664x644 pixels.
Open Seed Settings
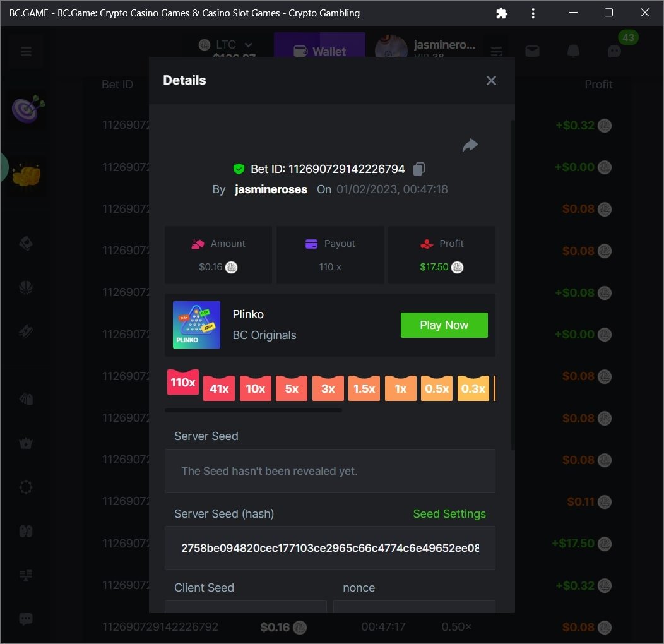tap(449, 514)
